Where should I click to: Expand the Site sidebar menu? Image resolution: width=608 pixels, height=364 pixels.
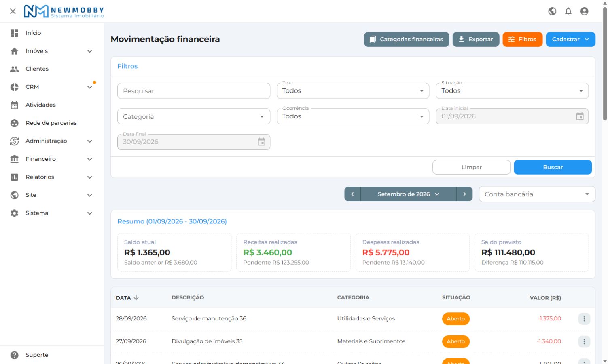(x=52, y=195)
